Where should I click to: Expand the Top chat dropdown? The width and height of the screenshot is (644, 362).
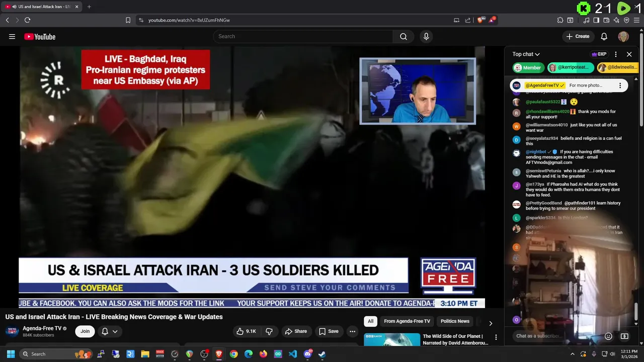(526, 54)
